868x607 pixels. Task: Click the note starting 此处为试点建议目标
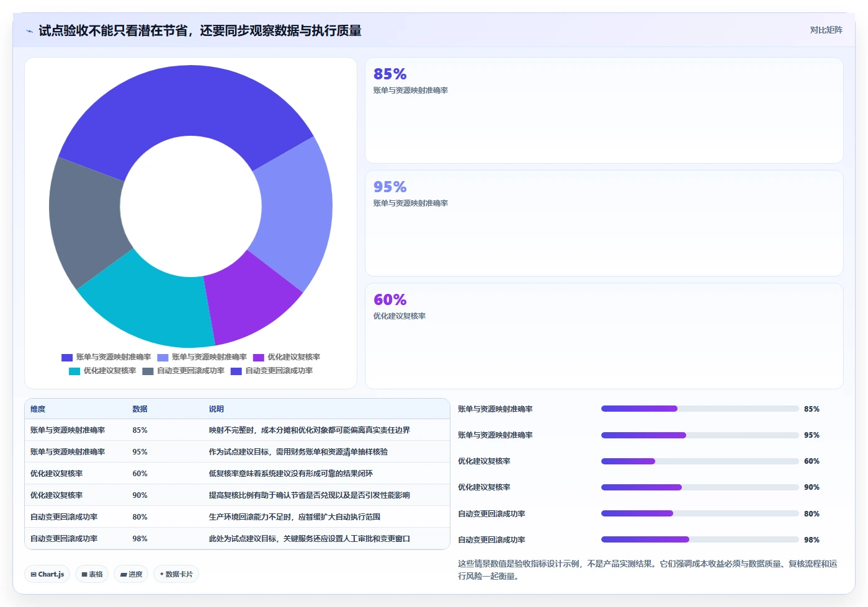point(309,539)
